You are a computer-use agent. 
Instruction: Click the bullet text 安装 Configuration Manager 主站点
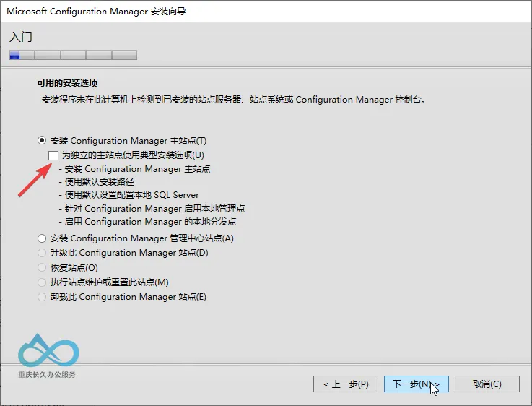137,169
